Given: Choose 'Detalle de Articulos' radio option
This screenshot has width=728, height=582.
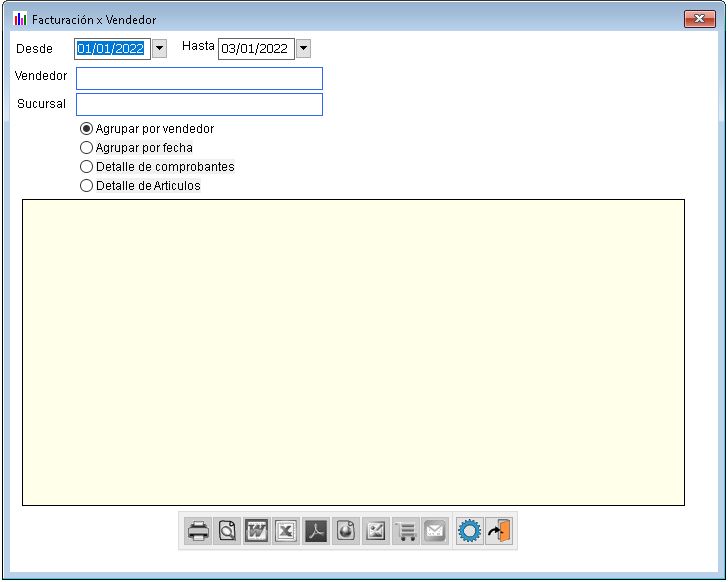Looking at the screenshot, I should point(87,186).
